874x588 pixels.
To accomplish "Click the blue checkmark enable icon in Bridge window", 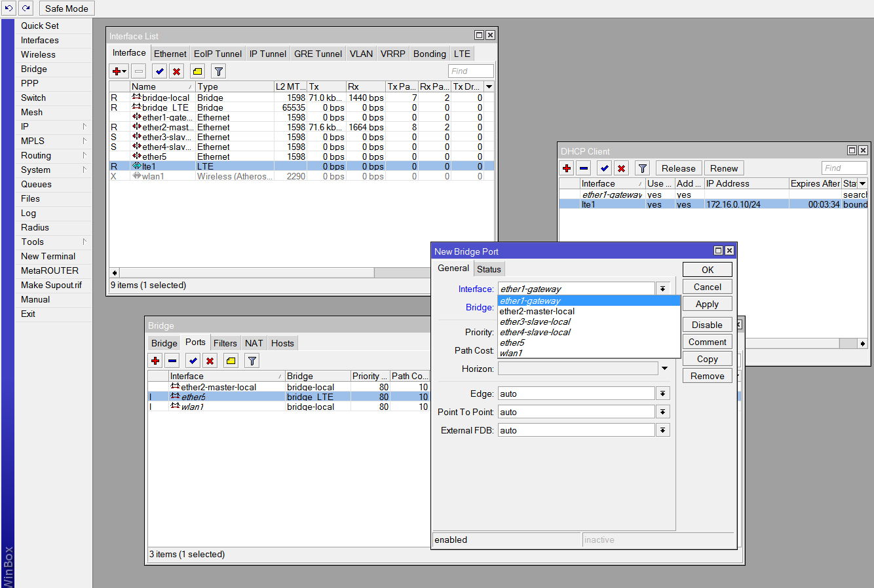I will (x=193, y=361).
